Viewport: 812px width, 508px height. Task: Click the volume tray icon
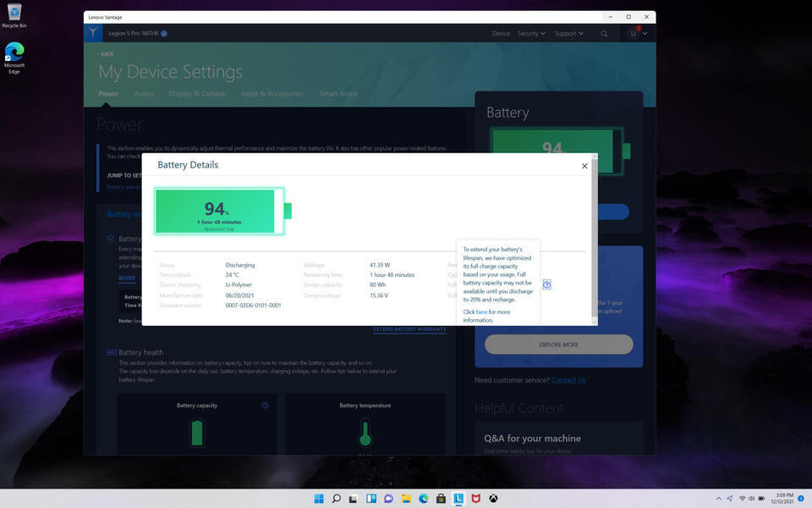751,499
